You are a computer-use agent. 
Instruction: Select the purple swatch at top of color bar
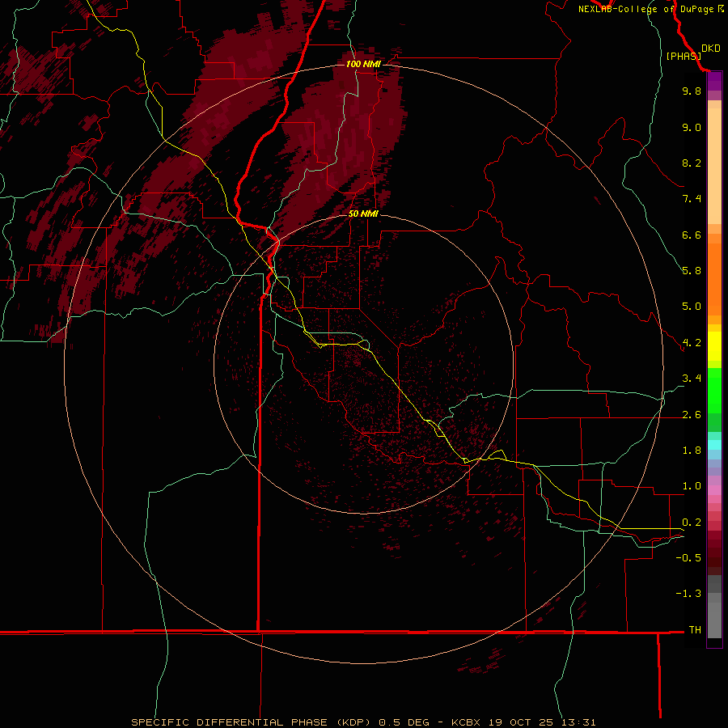(714, 81)
